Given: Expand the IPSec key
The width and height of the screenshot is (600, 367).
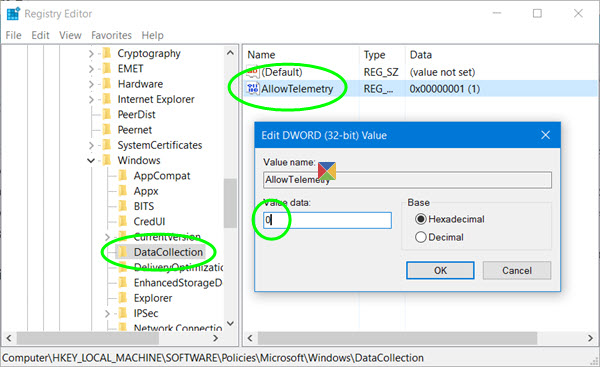Looking at the screenshot, I should (108, 313).
